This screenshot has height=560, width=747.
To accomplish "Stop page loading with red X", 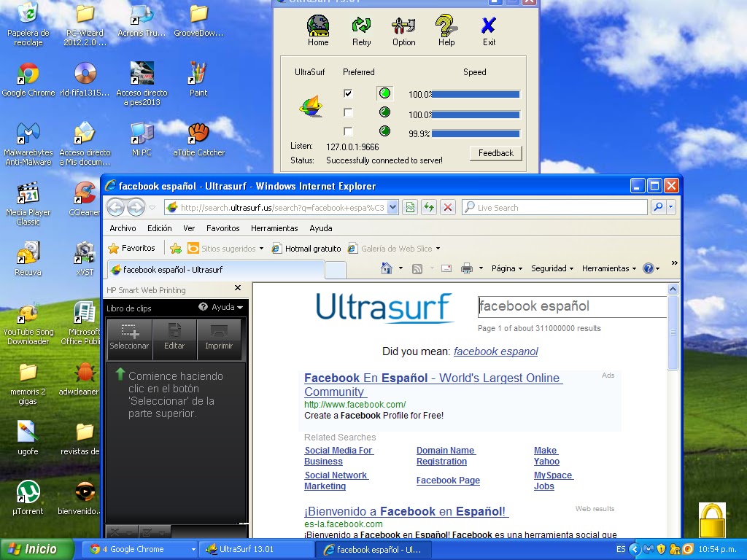I will pyautogui.click(x=448, y=207).
